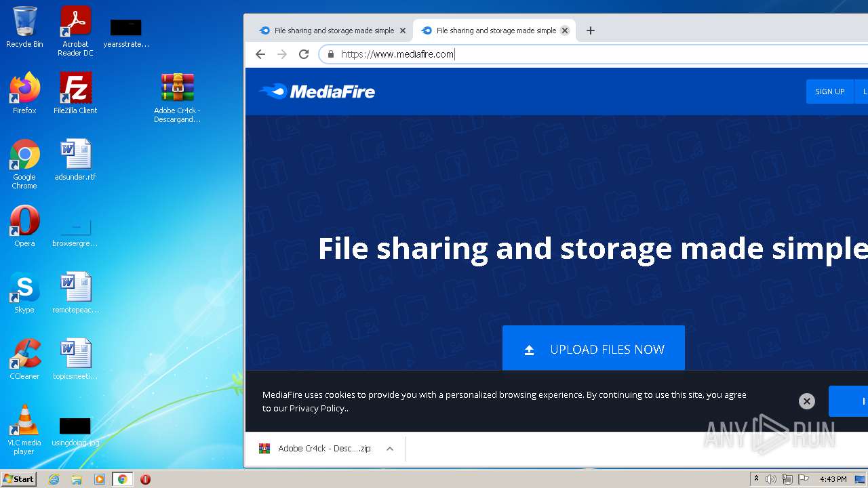View site security lock information
Viewport: 868px width, 488px height.
331,54
